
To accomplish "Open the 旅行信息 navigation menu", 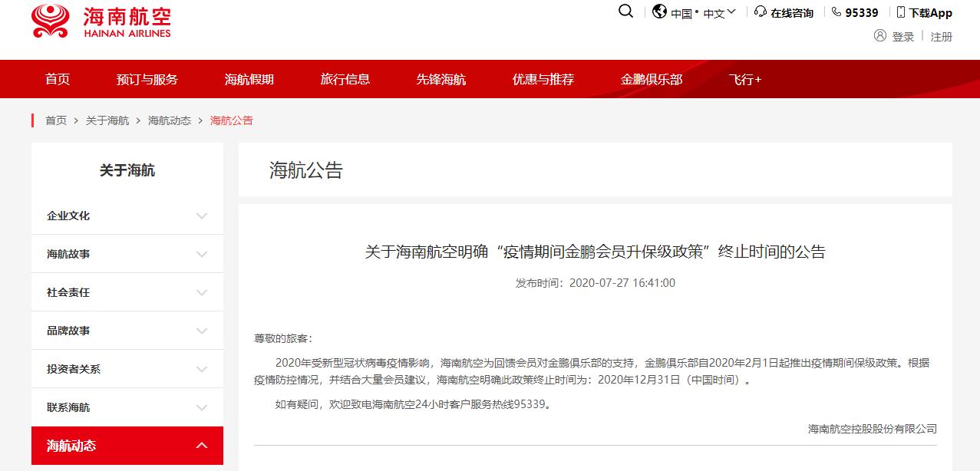I will pyautogui.click(x=345, y=79).
